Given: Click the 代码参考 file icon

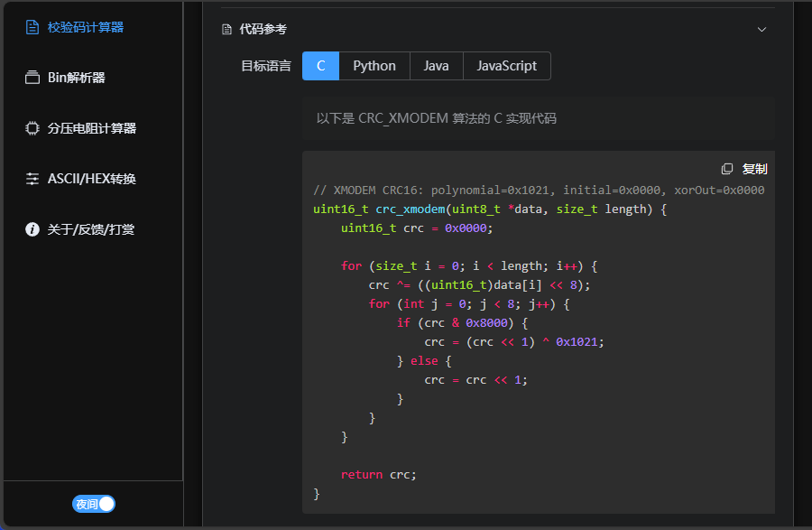Looking at the screenshot, I should click(226, 30).
